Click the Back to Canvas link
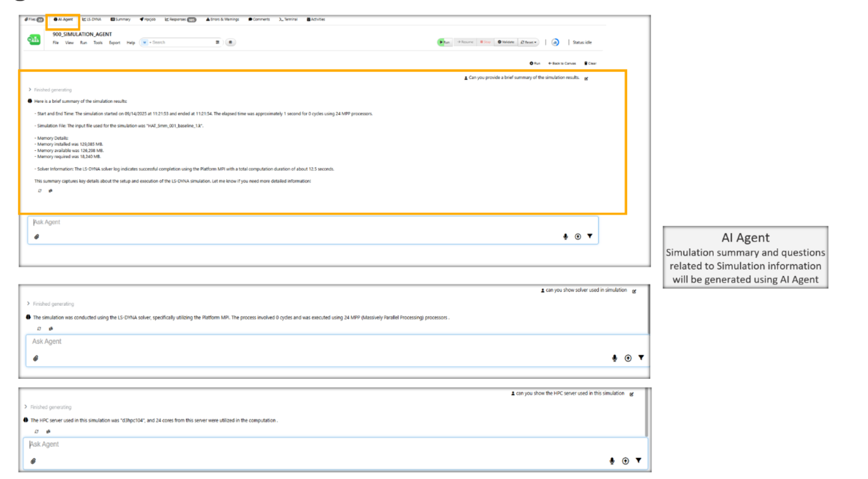Viewport: 868px width, 479px height. coord(562,63)
